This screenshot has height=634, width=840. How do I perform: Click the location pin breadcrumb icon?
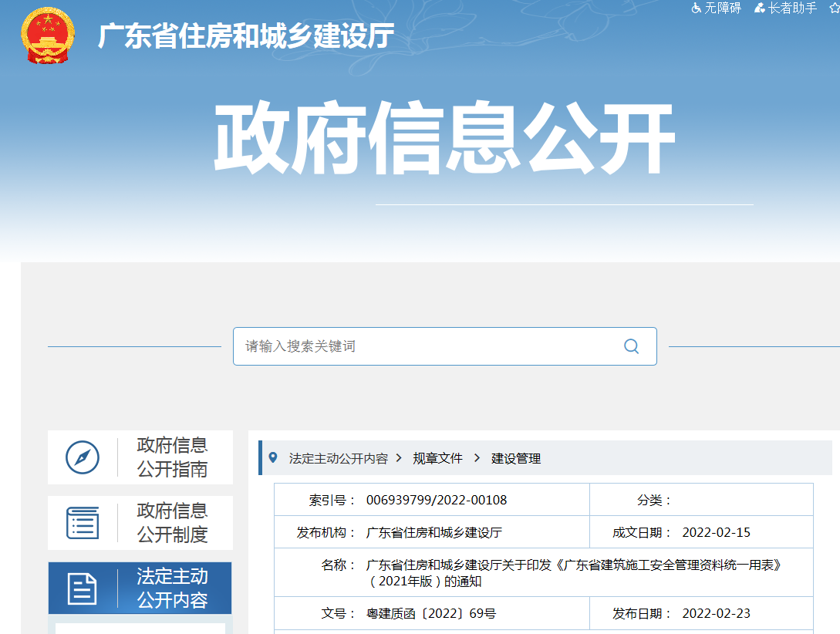point(272,458)
